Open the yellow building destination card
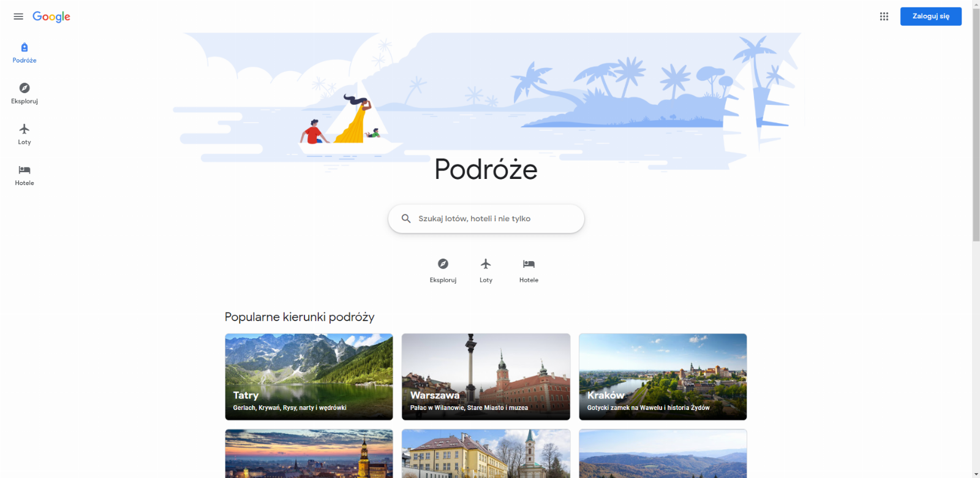Viewport: 980px width, 478px height. [x=486, y=453]
